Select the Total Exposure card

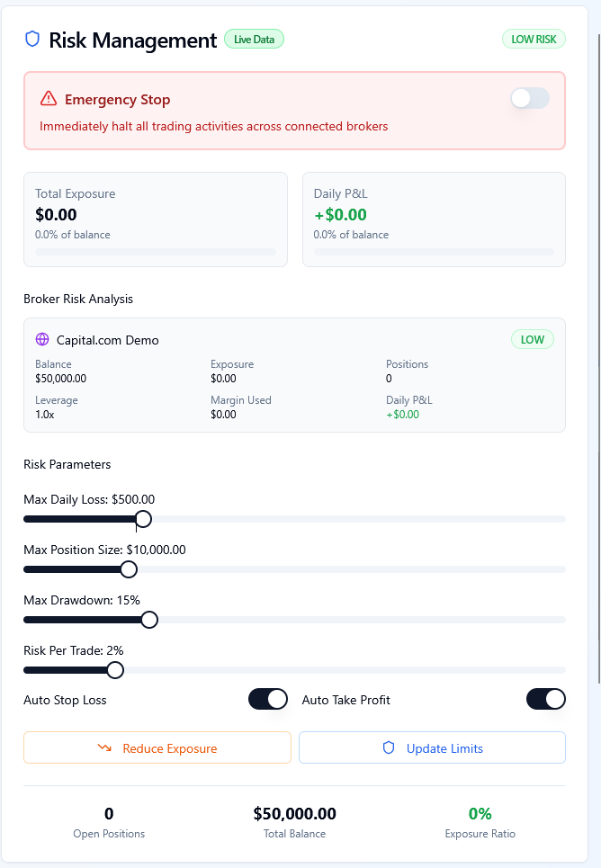tap(156, 219)
